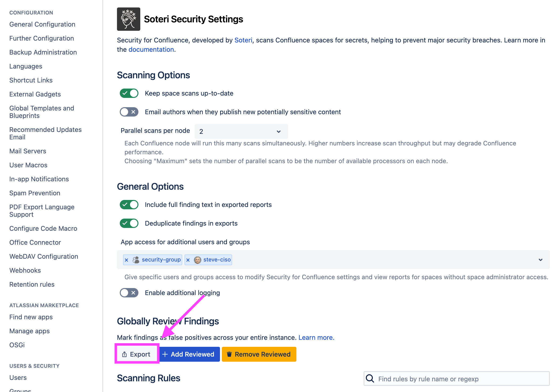Disable keep space scans up-to-date

tap(129, 93)
